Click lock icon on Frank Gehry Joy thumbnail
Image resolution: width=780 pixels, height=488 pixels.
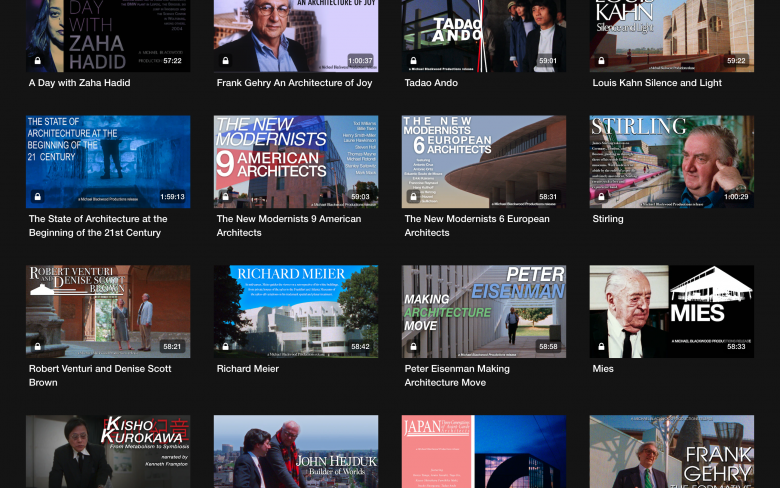pyautogui.click(x=226, y=61)
